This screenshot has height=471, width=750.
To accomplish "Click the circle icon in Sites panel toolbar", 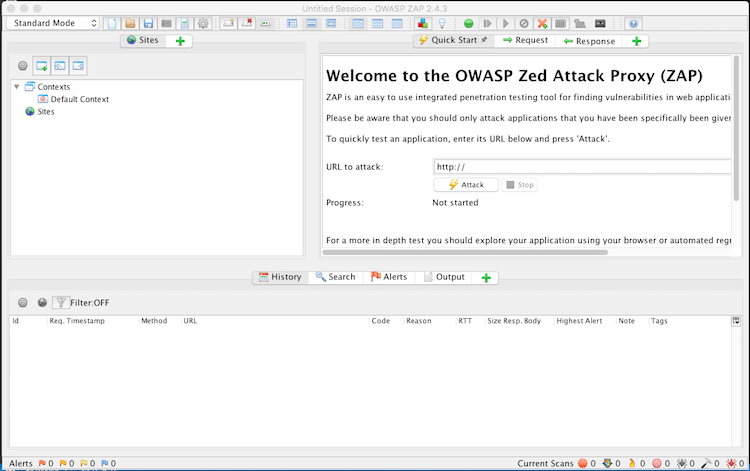I will click(x=22, y=66).
